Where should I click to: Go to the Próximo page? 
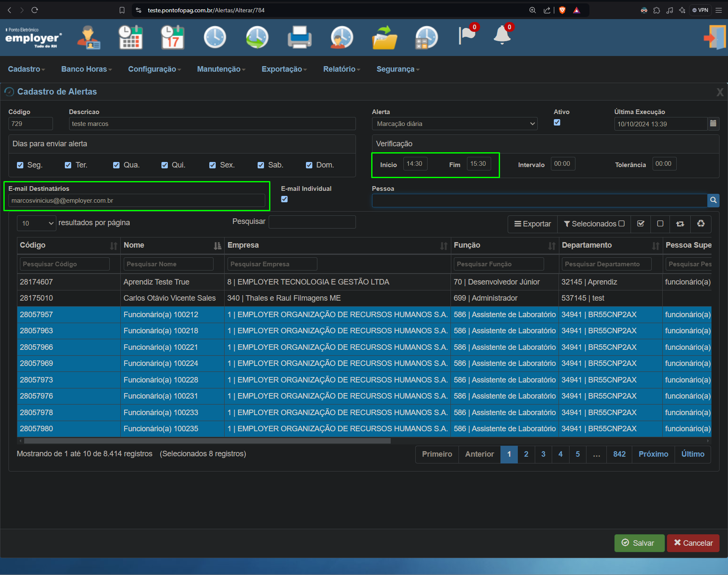(x=653, y=454)
